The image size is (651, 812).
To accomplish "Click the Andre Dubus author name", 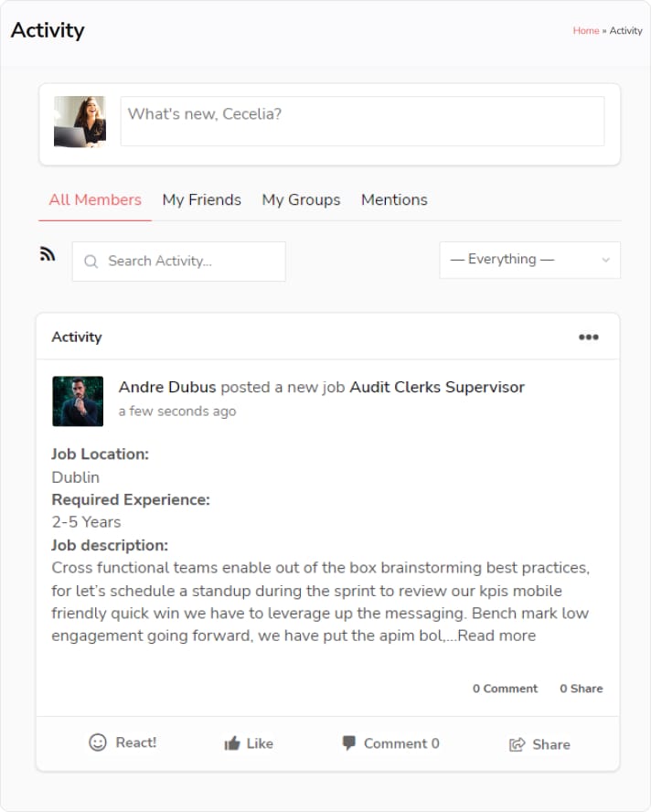I will pyautogui.click(x=167, y=387).
